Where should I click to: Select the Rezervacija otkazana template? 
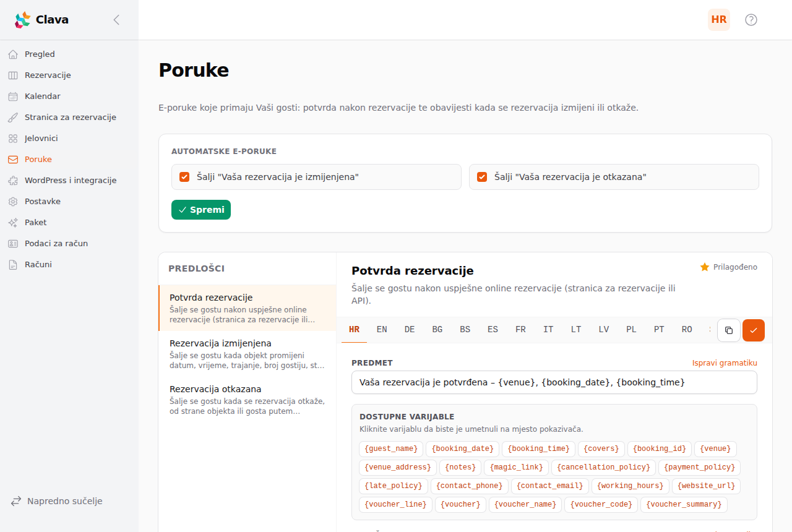tap(247, 400)
